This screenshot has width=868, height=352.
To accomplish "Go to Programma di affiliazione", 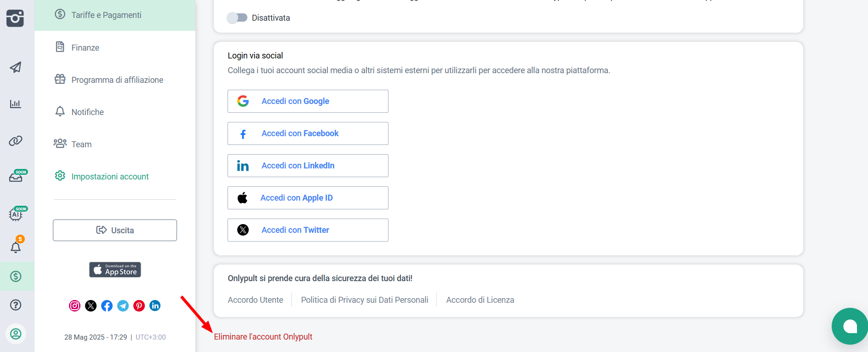I will point(117,80).
